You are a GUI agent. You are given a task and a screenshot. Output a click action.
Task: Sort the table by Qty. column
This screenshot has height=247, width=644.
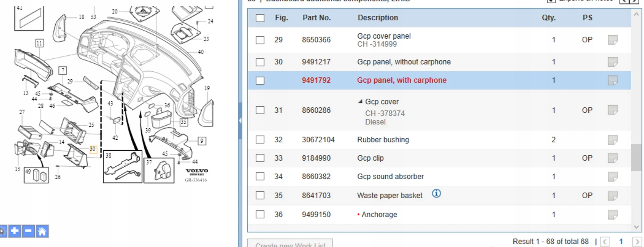[x=549, y=18]
